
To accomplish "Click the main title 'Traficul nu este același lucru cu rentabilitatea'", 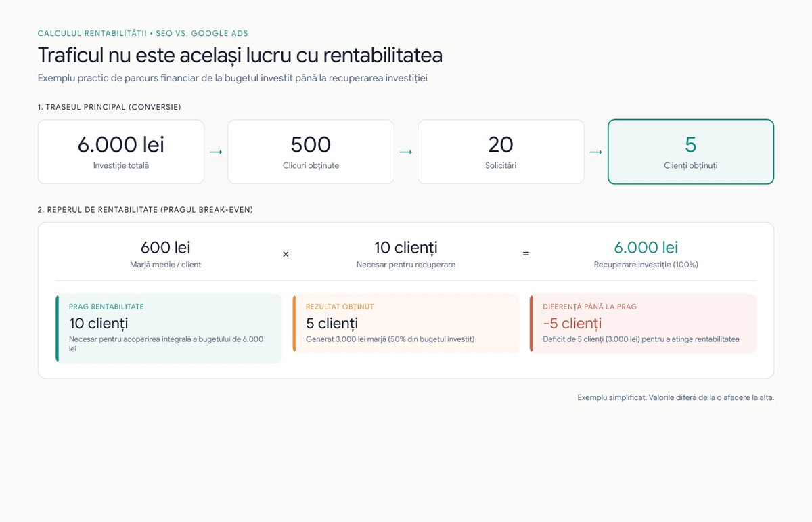I will click(x=240, y=55).
